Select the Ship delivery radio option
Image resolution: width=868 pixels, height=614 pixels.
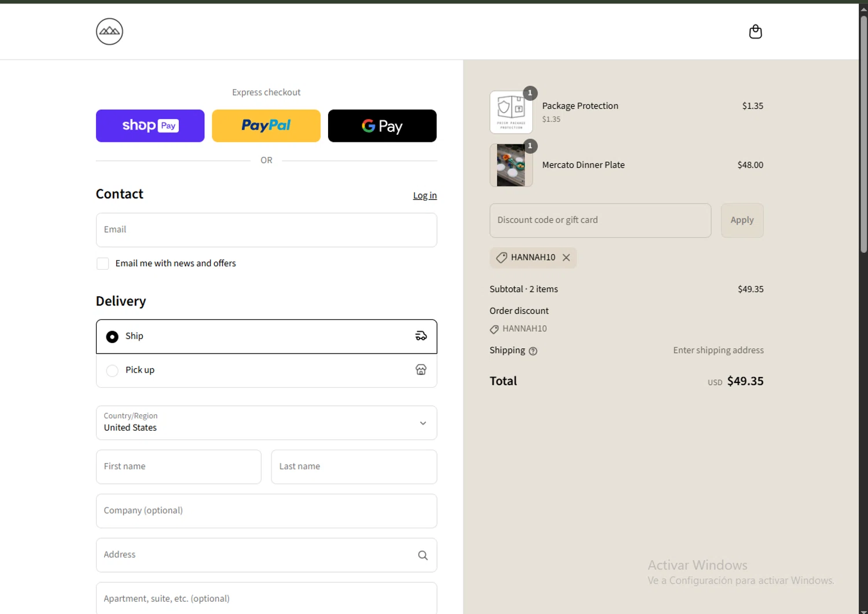click(112, 336)
